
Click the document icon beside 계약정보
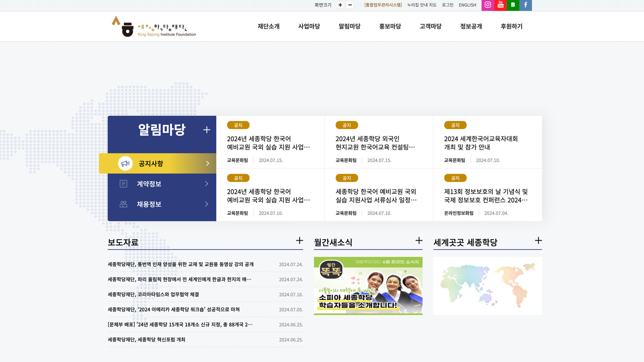point(123,184)
